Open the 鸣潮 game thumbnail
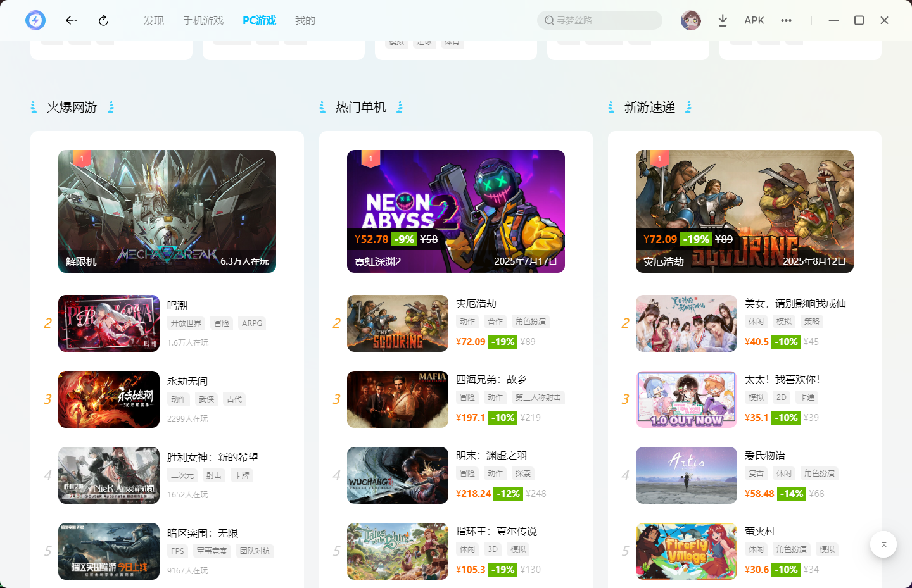The width and height of the screenshot is (912, 588). (109, 323)
